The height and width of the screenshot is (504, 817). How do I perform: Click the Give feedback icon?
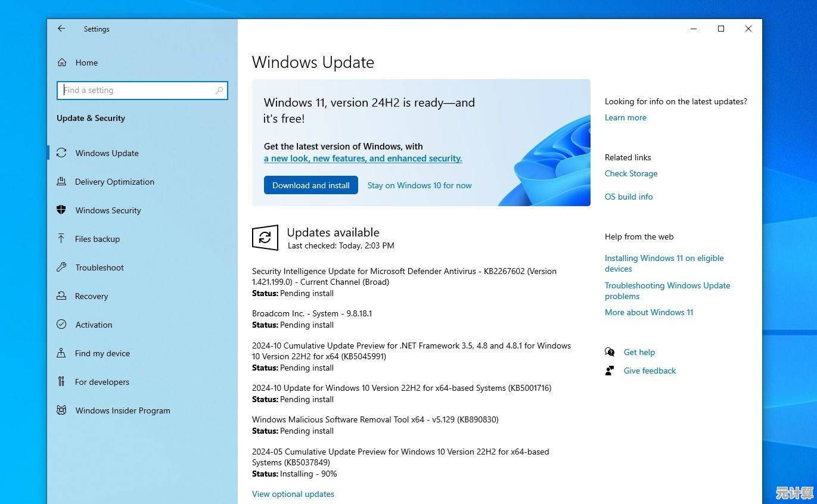pos(609,371)
